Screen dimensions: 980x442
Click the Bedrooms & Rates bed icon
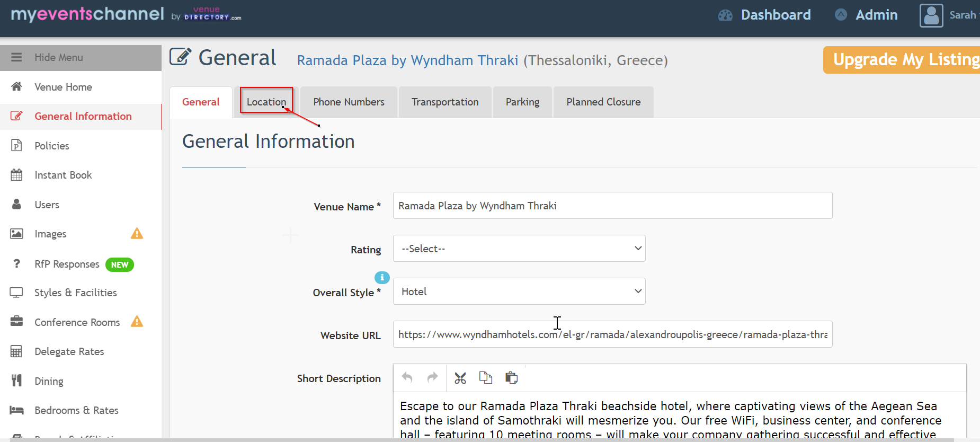(x=16, y=410)
